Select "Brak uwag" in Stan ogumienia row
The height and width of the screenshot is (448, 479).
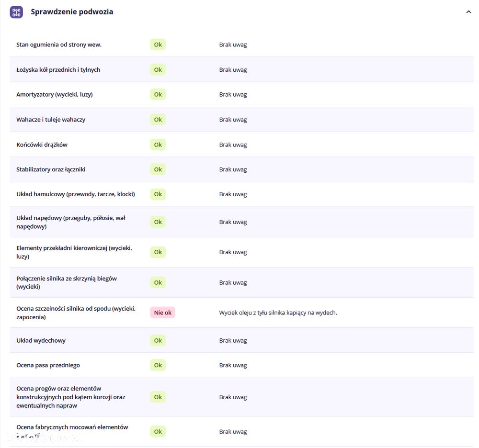pos(233,45)
